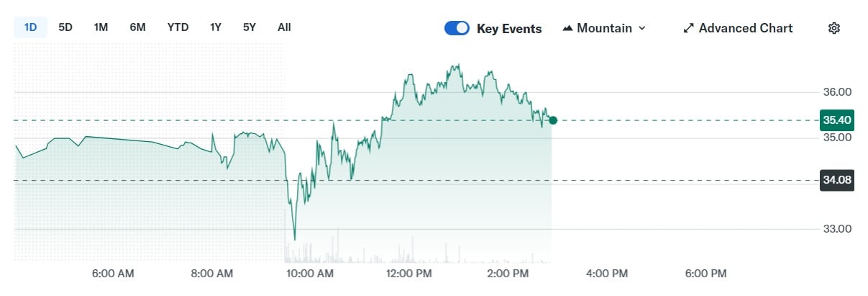Click the Key Events label
Screen dimensions: 868x296
509,29
